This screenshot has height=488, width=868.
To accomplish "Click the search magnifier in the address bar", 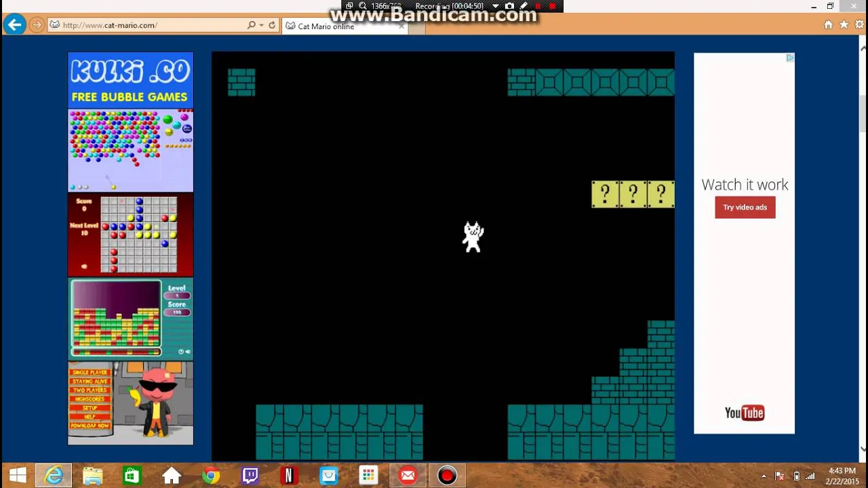I will click(x=252, y=25).
